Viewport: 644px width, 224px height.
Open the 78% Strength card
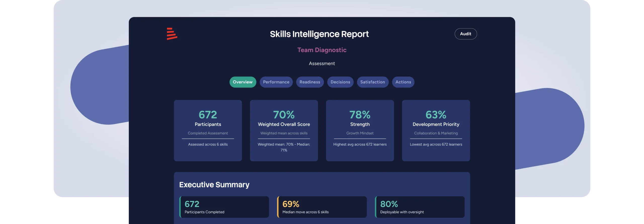(x=360, y=131)
